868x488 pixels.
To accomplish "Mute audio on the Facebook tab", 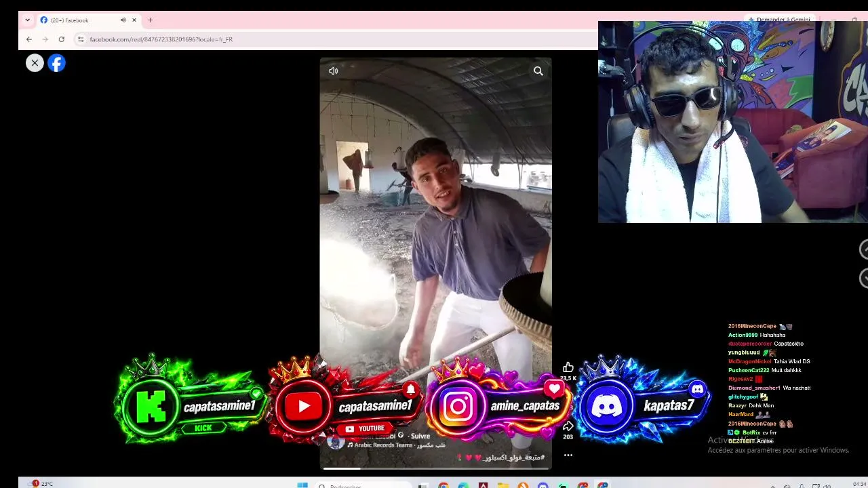I will point(123,20).
